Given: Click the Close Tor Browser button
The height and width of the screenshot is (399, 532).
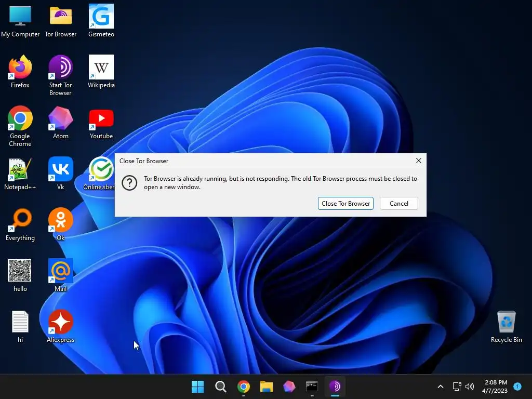Looking at the screenshot, I should point(345,204).
